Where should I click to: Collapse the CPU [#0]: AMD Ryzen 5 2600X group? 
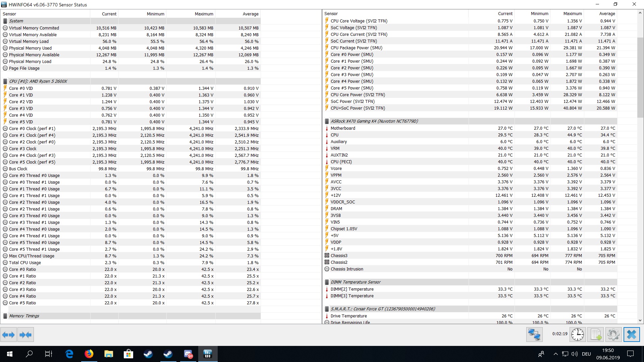point(38,81)
